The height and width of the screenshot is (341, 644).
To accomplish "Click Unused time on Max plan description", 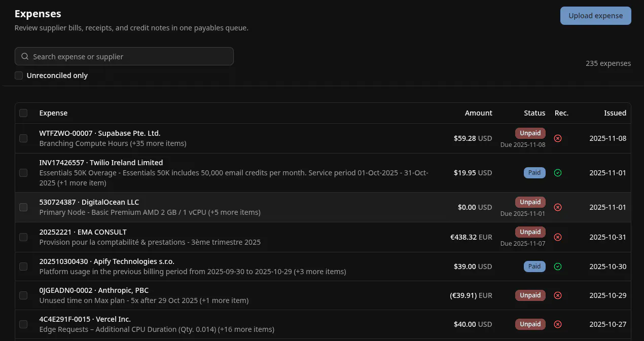I will (x=144, y=300).
